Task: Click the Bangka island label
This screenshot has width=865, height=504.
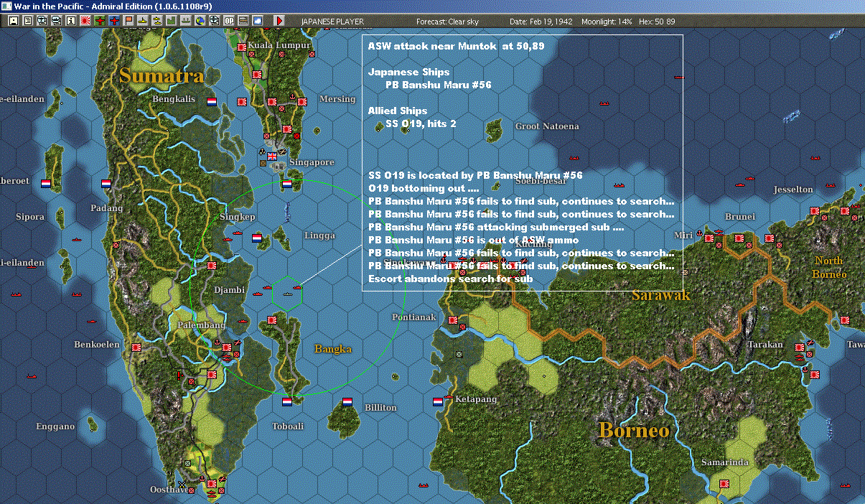Action: (x=333, y=349)
